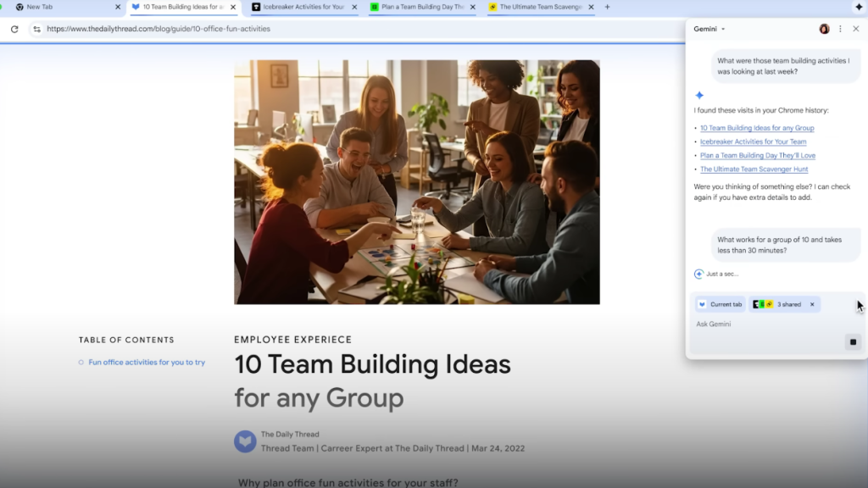The width and height of the screenshot is (868, 488).
Task: Click the site info icon in address bar
Action: coord(36,28)
